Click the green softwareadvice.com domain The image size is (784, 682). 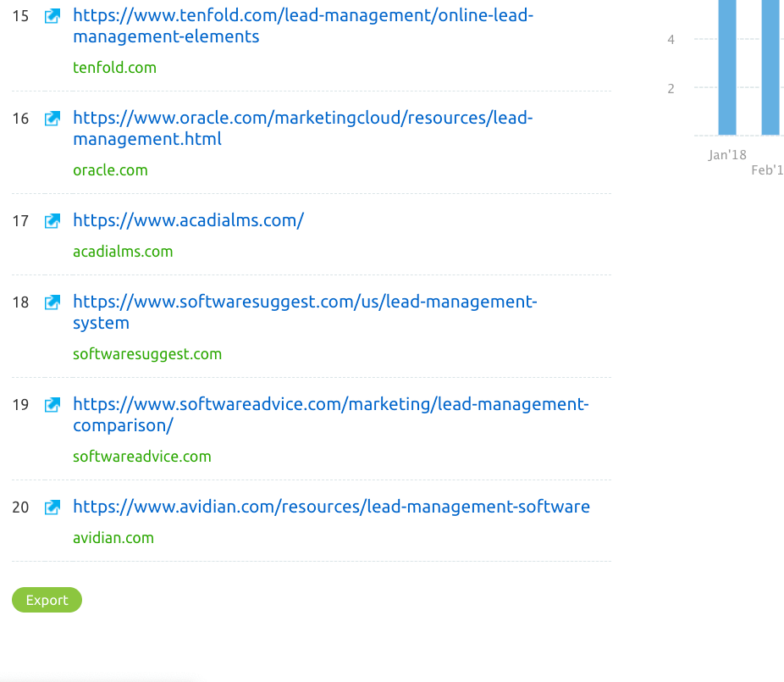click(x=142, y=457)
